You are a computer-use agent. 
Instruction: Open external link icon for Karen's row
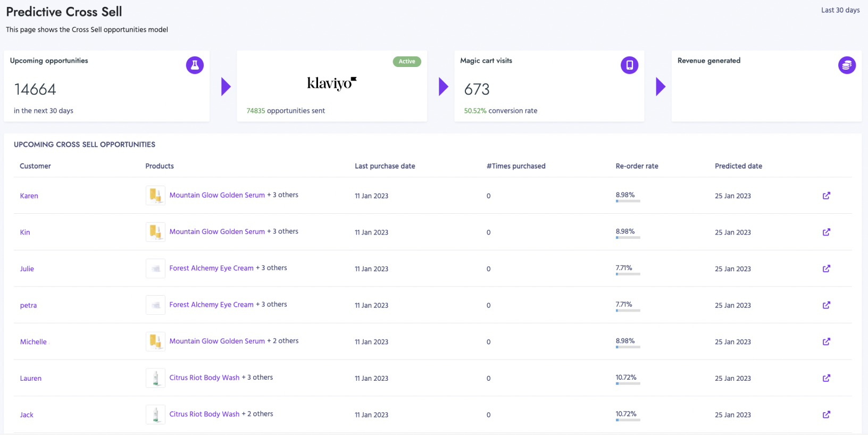click(x=826, y=196)
